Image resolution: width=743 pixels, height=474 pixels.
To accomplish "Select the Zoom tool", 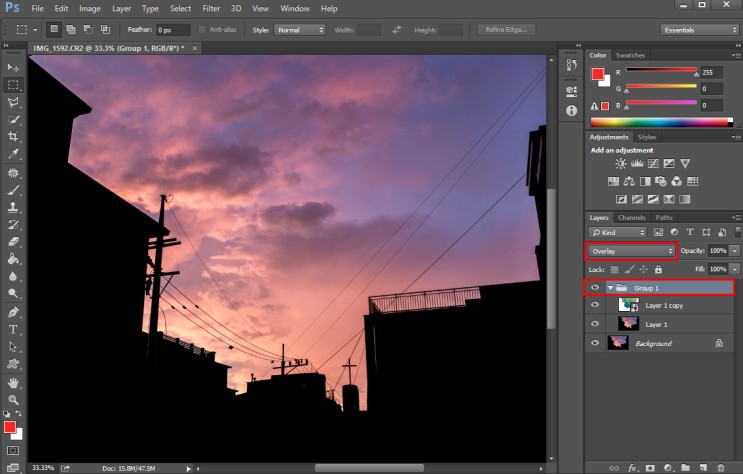I will click(14, 398).
